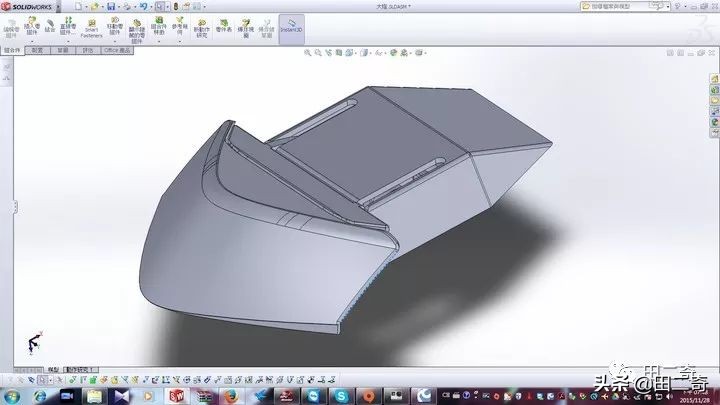The height and width of the screenshot is (405, 720).
Task: Click the Save icon in quick toolbar
Action: [x=113, y=6]
